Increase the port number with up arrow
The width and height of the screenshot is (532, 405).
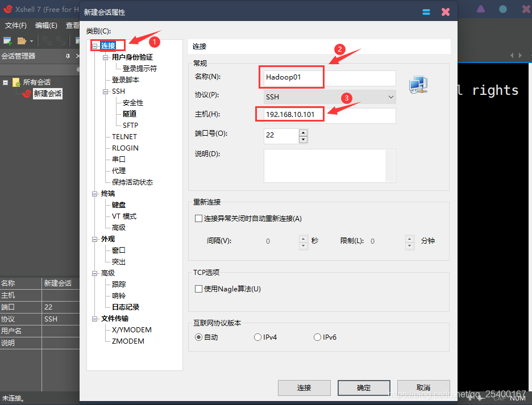(304, 132)
